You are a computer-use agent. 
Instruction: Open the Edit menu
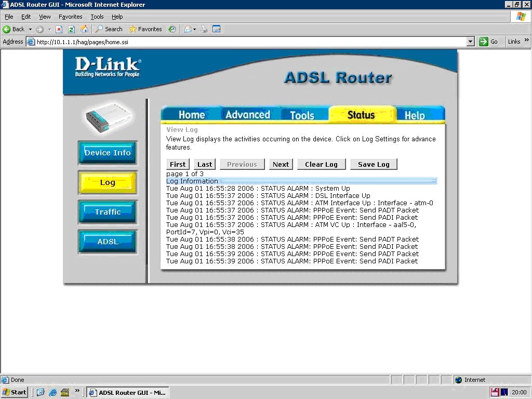(x=26, y=17)
